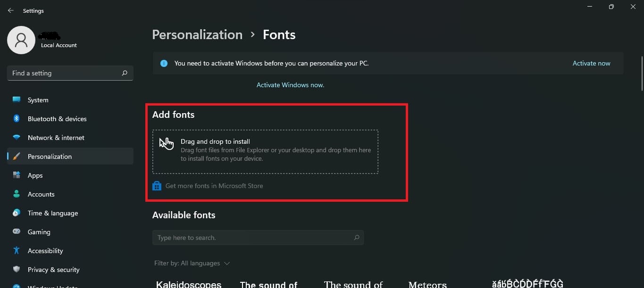Screen dimensions: 644x288
Task: Click the search magnifier in Find a setting
Action: pos(125,73)
